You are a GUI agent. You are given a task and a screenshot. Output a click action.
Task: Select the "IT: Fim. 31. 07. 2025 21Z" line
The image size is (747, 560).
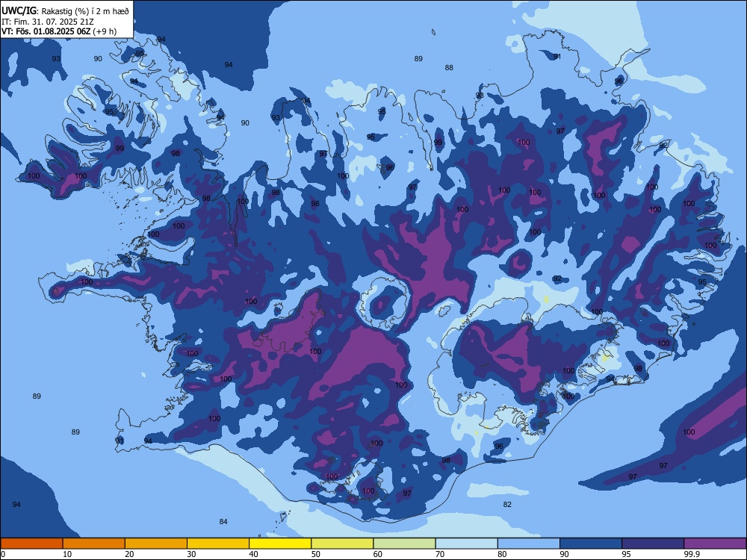(x=48, y=22)
